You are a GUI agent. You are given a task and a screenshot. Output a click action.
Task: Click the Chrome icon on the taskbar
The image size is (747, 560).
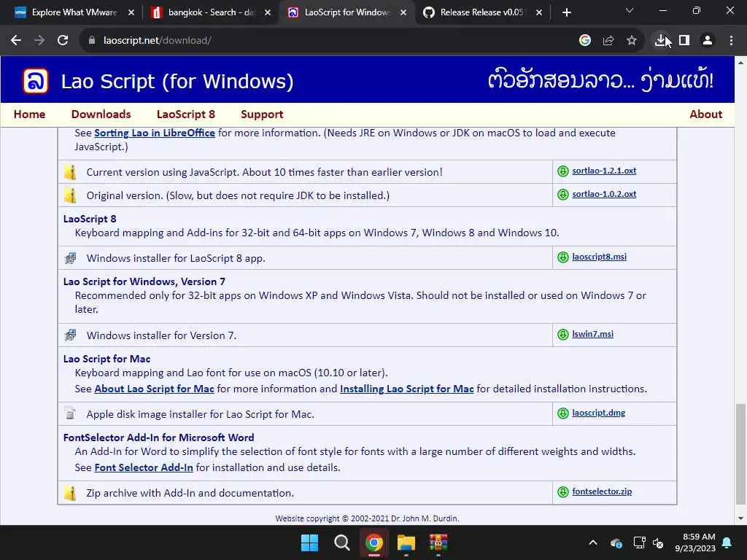pyautogui.click(x=374, y=542)
